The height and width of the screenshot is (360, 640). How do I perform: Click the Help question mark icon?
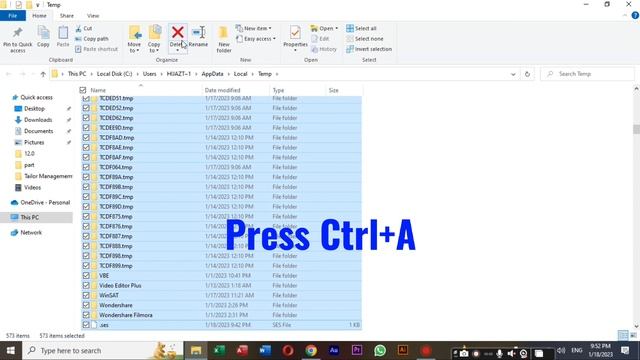[635, 16]
